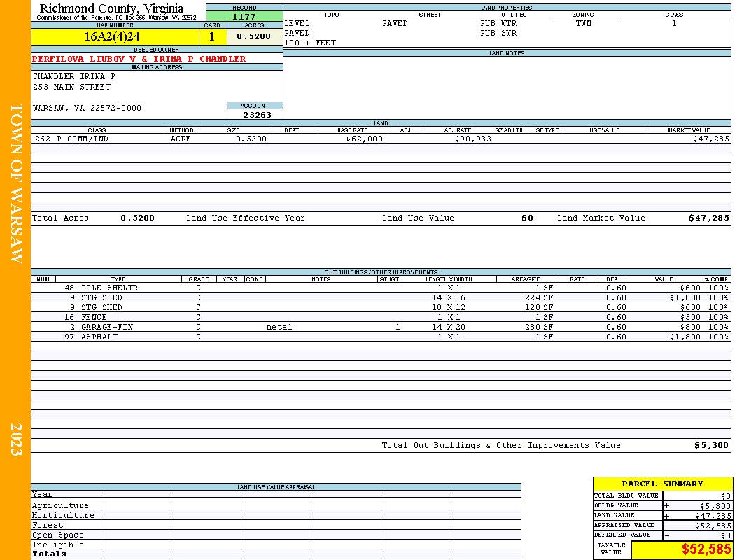
Task: Select TOWN OF WARSAW sidebar text
Action: (16, 183)
